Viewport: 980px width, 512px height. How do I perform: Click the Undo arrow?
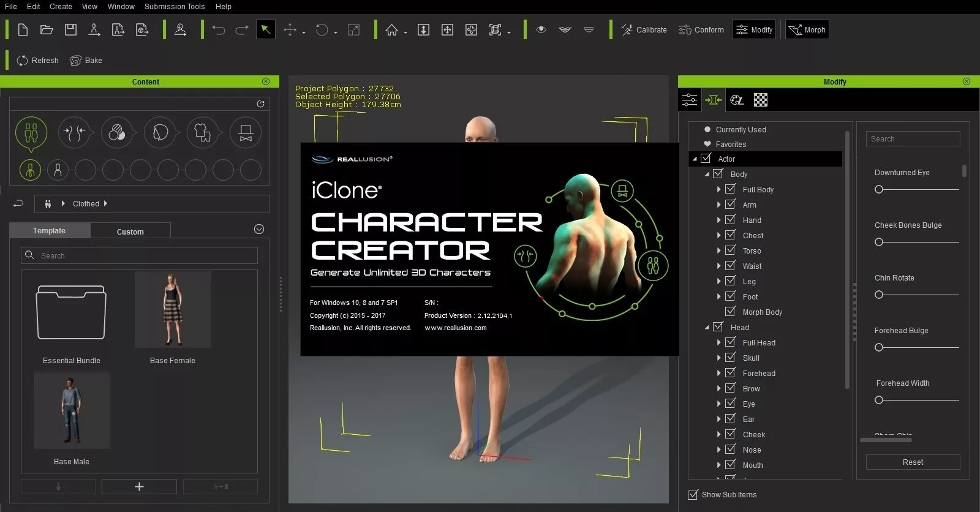tap(218, 29)
